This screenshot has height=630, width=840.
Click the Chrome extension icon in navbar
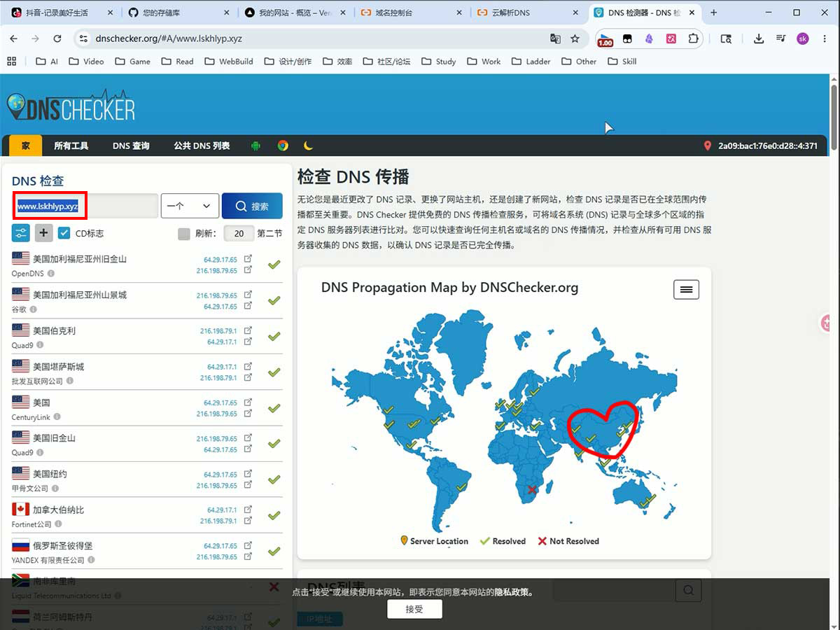tap(283, 146)
